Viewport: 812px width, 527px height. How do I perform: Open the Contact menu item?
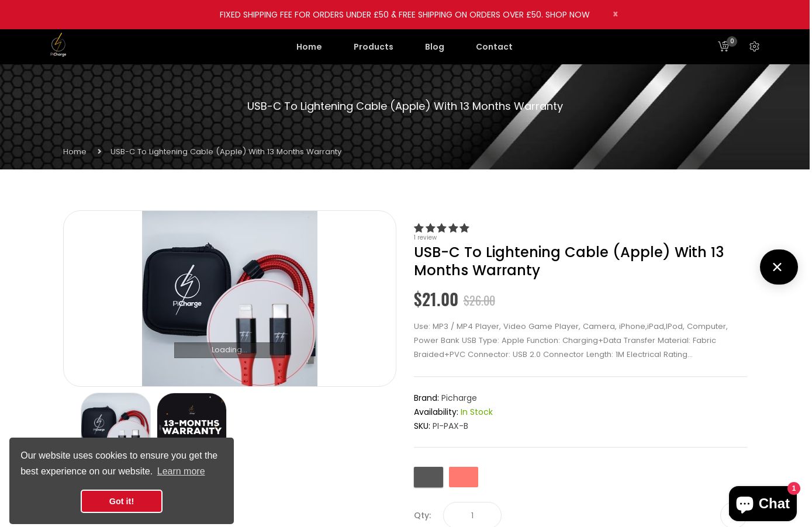pyautogui.click(x=494, y=47)
